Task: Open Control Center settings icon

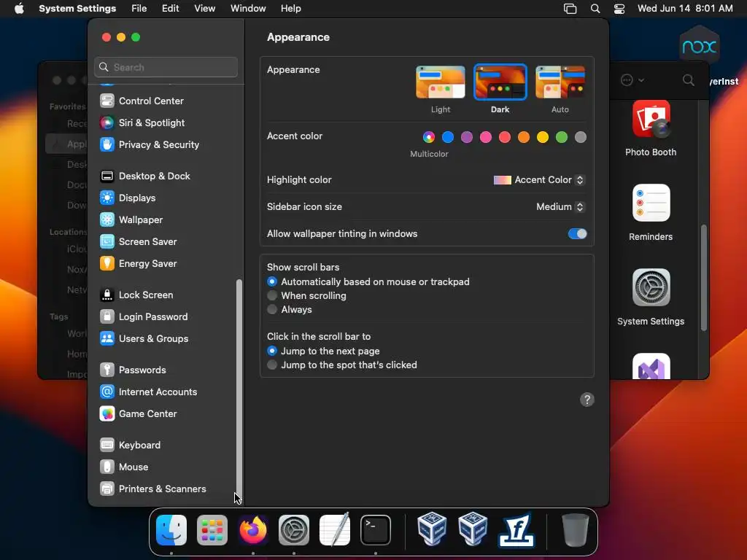Action: [x=107, y=101]
